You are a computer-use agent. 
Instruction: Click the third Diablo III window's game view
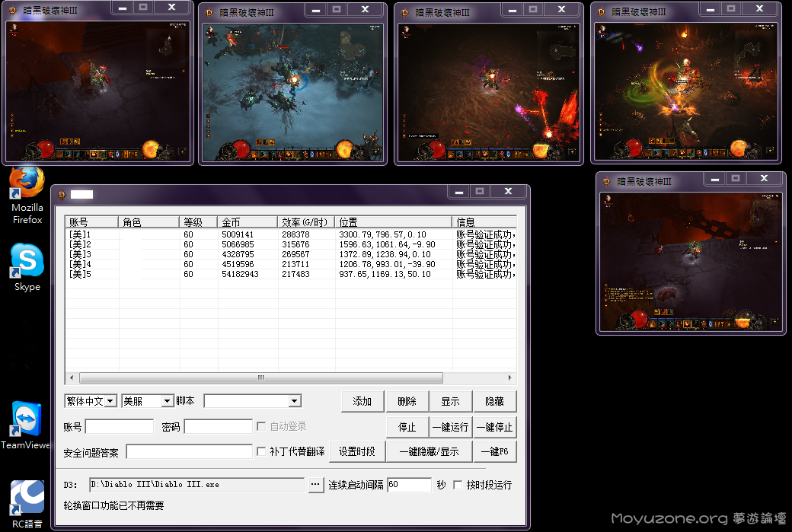(488, 92)
